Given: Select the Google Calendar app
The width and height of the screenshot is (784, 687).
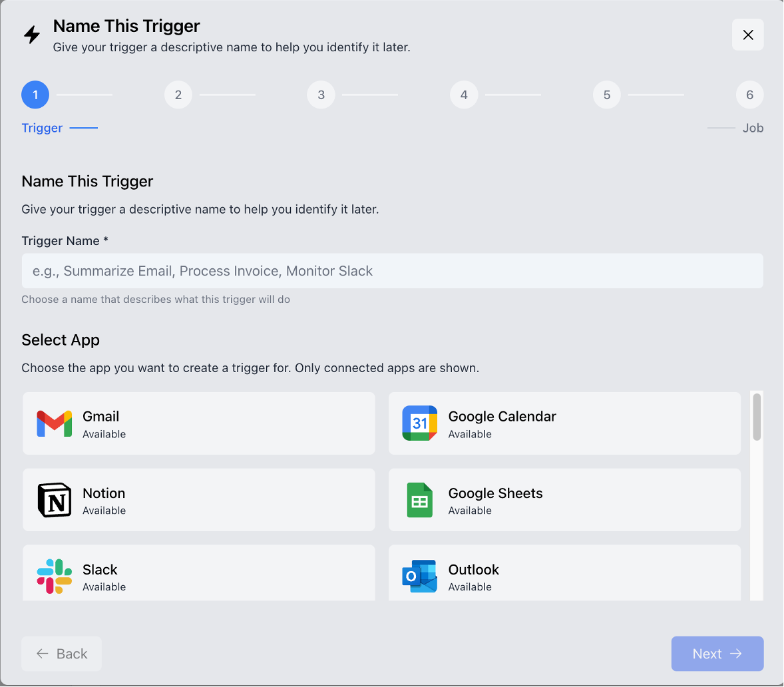Looking at the screenshot, I should [x=564, y=423].
